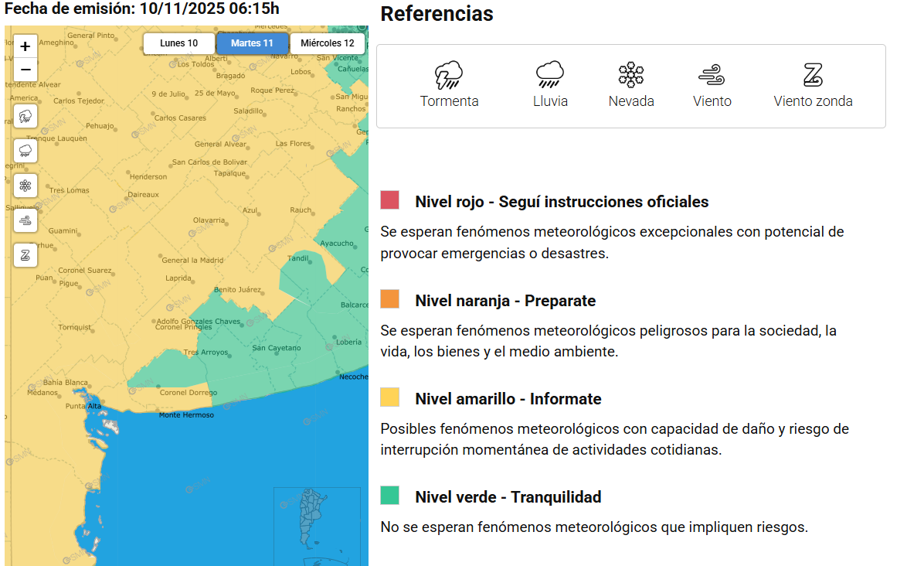Click the red Nivel rojo swatch

pos(390,200)
